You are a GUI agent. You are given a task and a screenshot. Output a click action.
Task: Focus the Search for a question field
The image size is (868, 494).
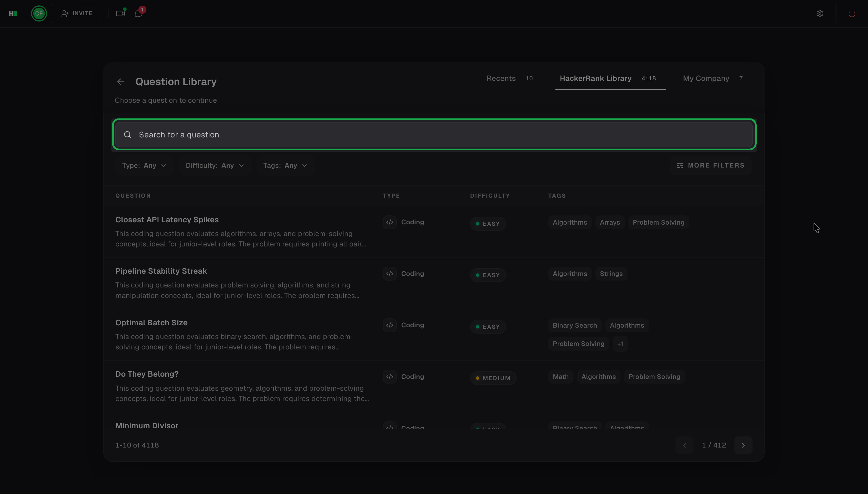434,135
